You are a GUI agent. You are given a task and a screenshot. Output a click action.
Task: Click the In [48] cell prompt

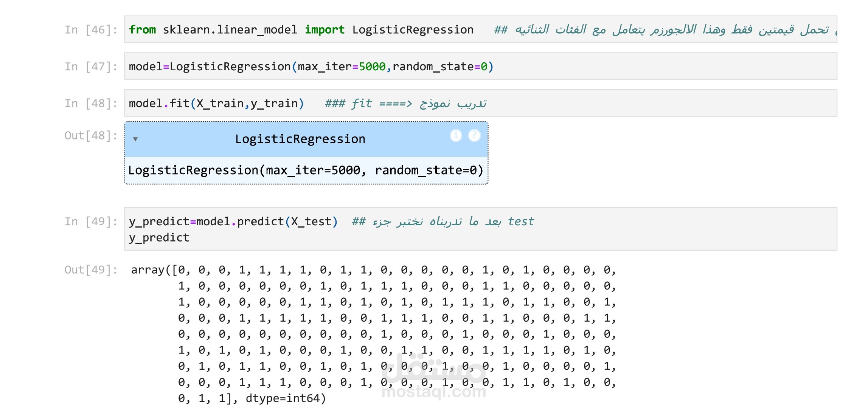coord(91,103)
